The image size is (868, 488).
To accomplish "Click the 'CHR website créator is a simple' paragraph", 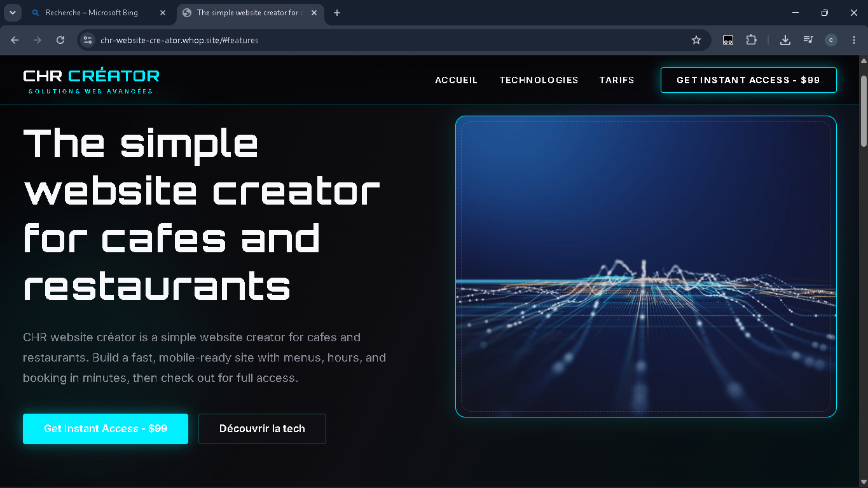I will pos(204,358).
